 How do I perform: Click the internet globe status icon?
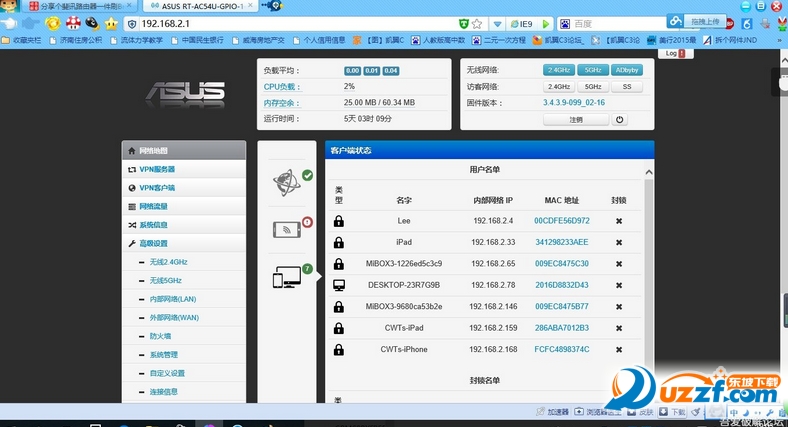click(287, 182)
